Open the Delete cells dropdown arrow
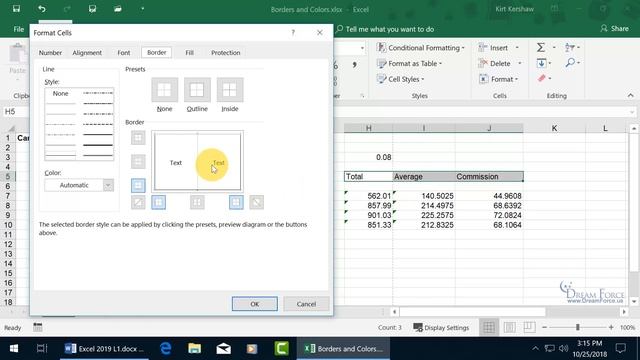640x360 pixels. click(519, 63)
